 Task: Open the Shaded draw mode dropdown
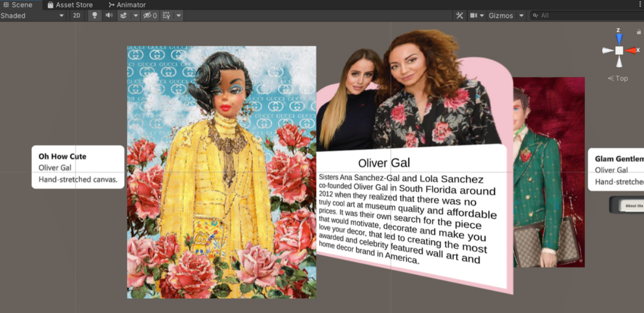[32, 16]
